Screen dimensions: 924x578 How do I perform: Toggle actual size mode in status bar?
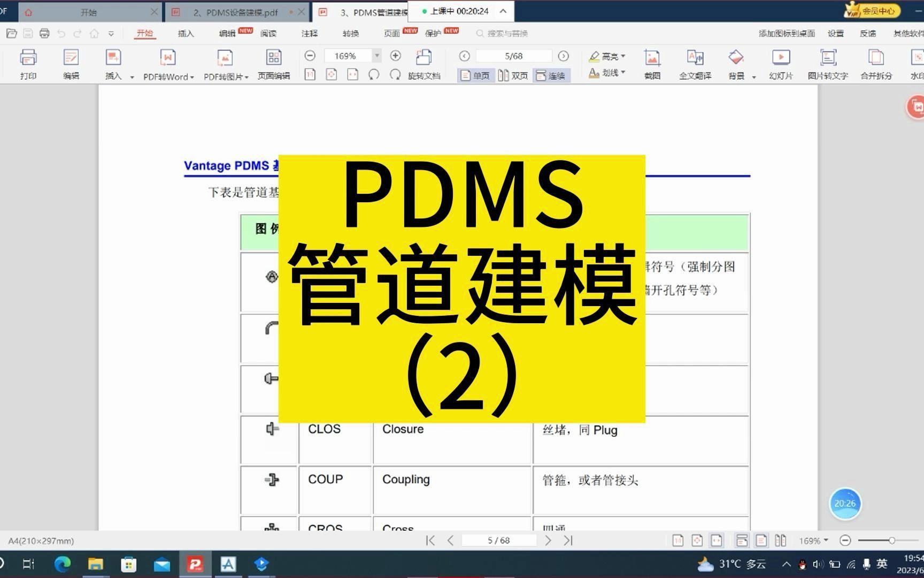pyautogui.click(x=677, y=541)
